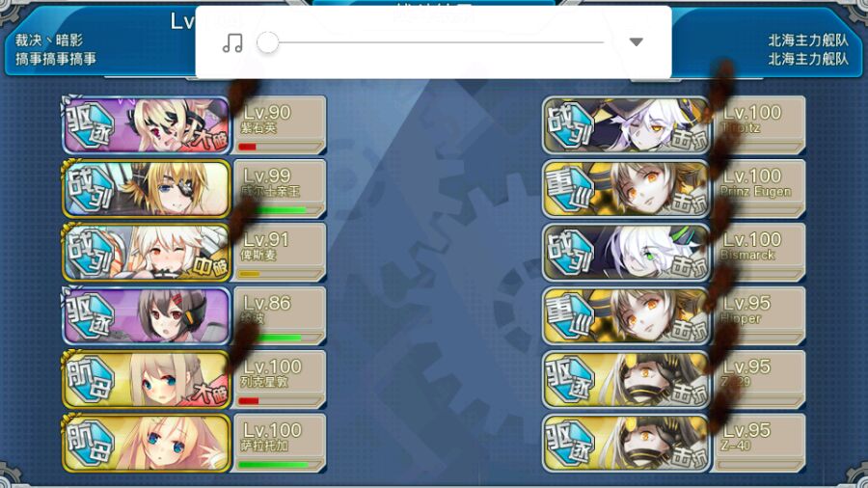Open the Lv.100 Tirpitz info panel

pos(761,125)
